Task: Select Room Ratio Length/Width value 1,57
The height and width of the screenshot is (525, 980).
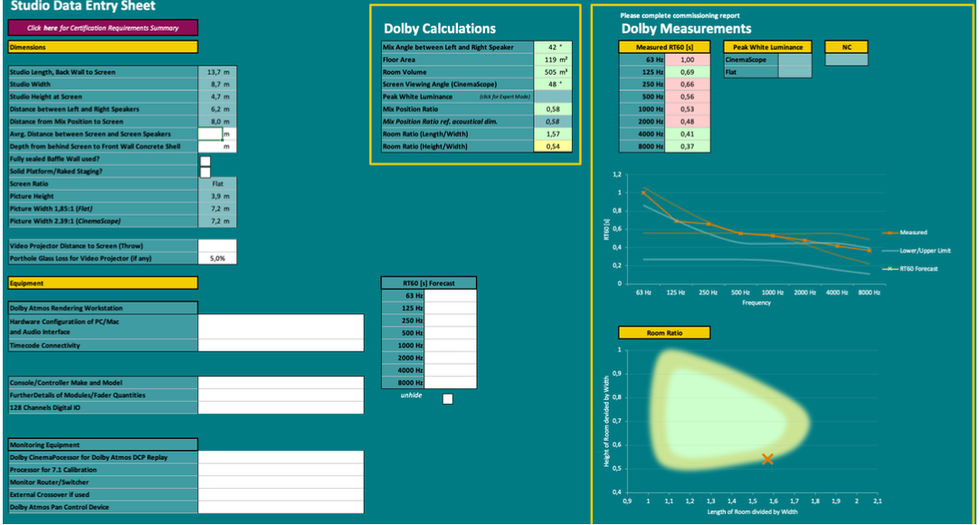Action: coord(553,134)
